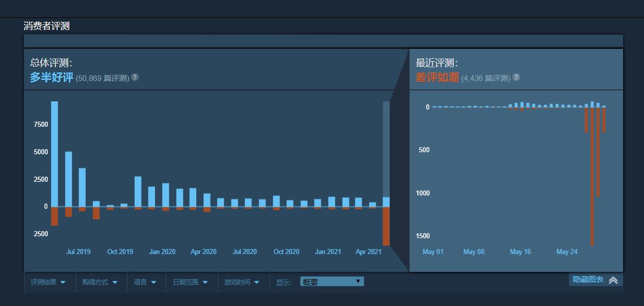Click the 多半好评 overall rating link
644x306 pixels.
click(x=51, y=77)
